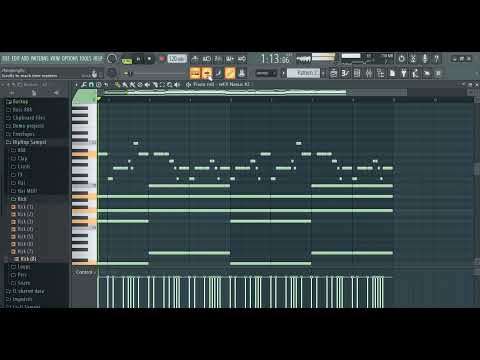This screenshot has height=360, width=480.
Task: Click the piano roll horizontal scroll overview
Action: tap(255, 92)
